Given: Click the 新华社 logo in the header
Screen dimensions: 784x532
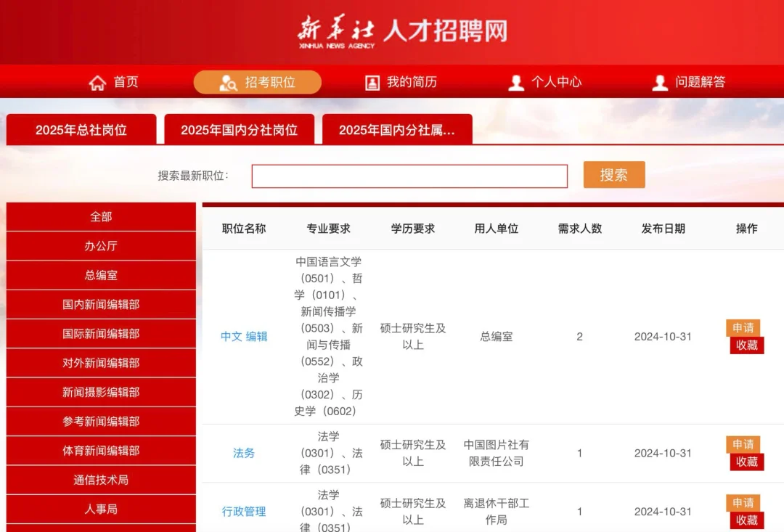Looking at the screenshot, I should point(336,32).
